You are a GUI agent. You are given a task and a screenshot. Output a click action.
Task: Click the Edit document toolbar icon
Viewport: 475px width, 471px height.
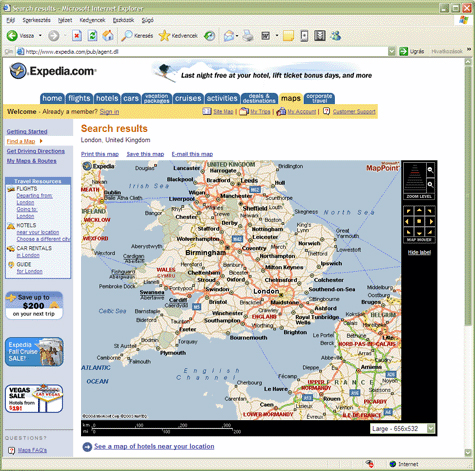[266, 36]
